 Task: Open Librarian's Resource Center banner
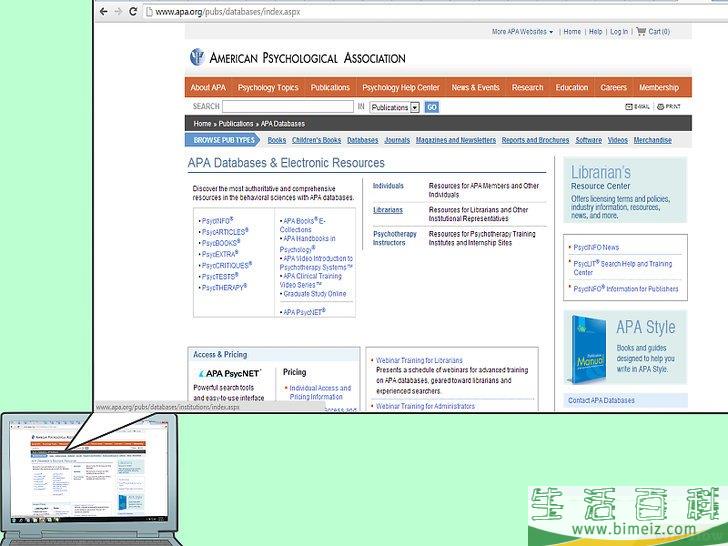(x=624, y=190)
